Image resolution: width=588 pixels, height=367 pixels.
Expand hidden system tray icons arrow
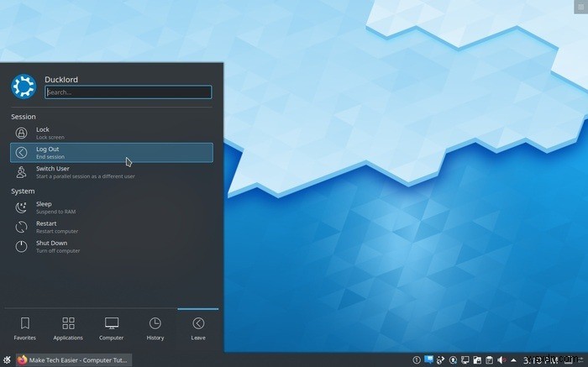[x=513, y=360]
